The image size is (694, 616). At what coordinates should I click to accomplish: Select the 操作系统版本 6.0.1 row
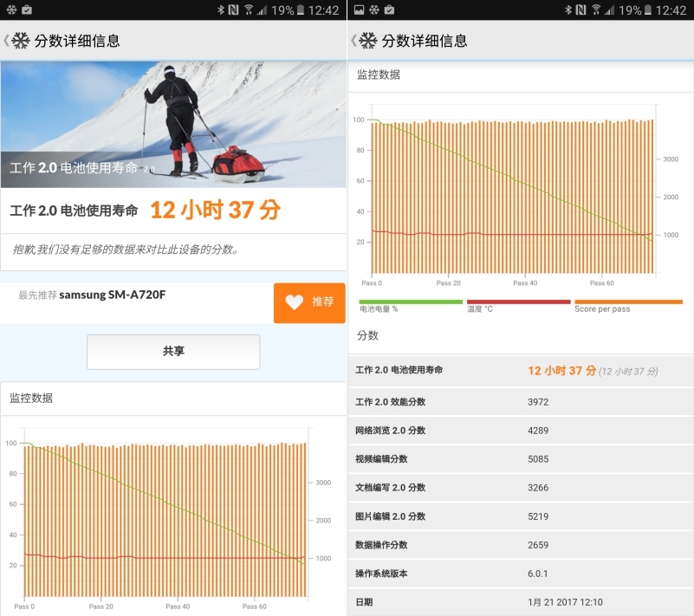click(521, 574)
